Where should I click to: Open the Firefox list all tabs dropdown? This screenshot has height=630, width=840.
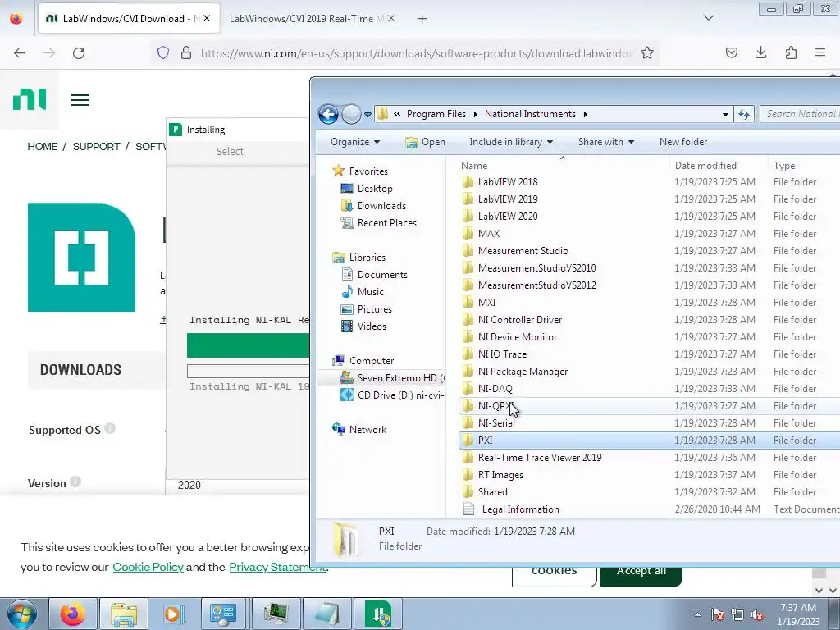[x=709, y=18]
